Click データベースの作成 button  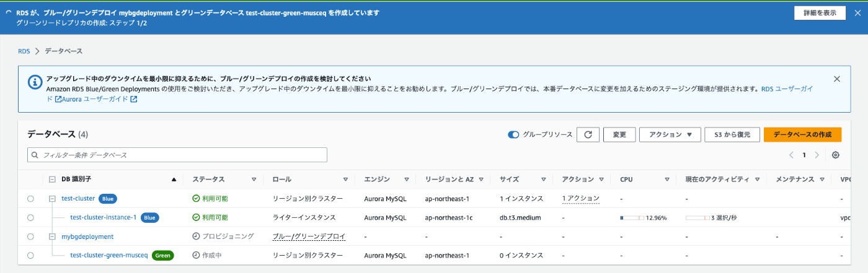(x=802, y=134)
